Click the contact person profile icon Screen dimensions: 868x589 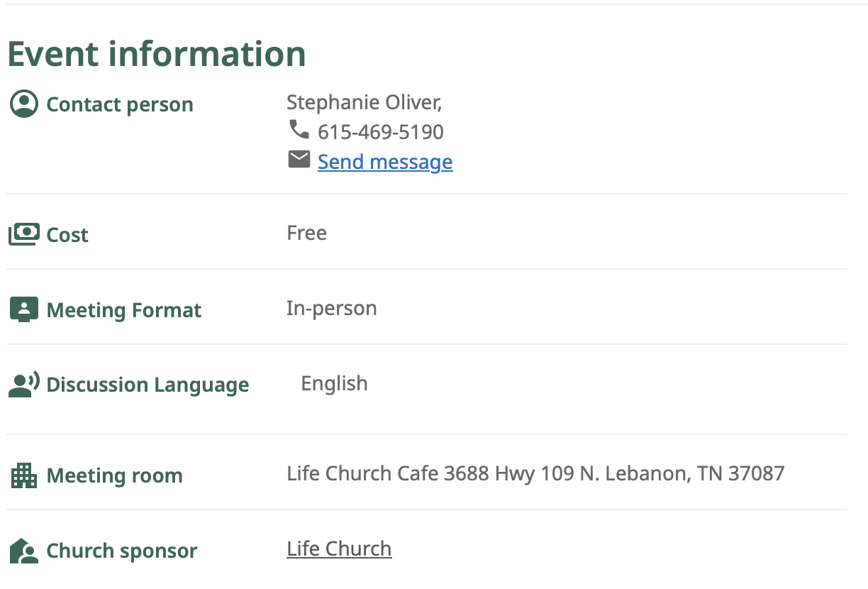pos(24,104)
